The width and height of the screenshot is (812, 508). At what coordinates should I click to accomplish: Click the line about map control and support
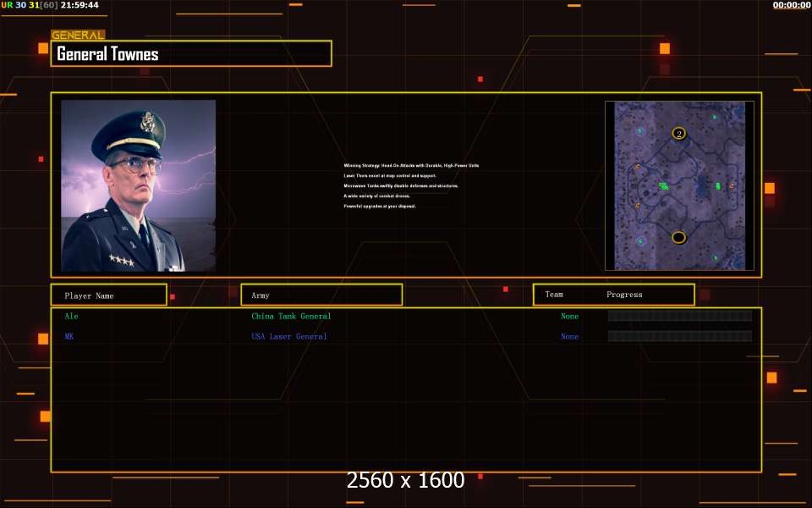390,176
